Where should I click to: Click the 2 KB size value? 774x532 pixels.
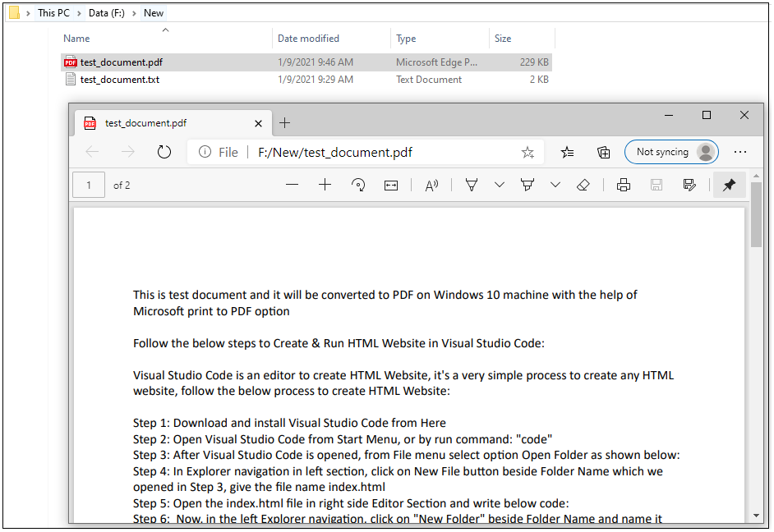tap(539, 80)
